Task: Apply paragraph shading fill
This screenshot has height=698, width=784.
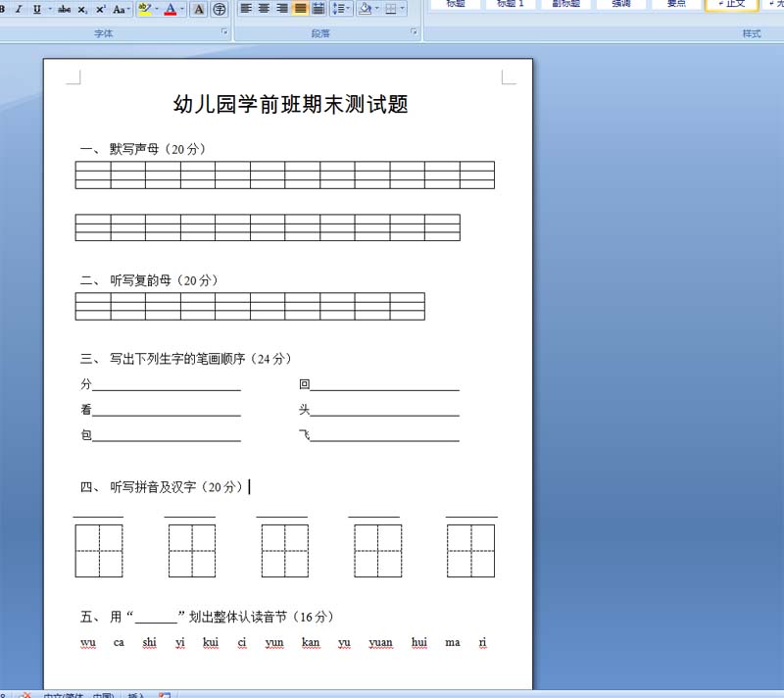Action: [x=366, y=9]
